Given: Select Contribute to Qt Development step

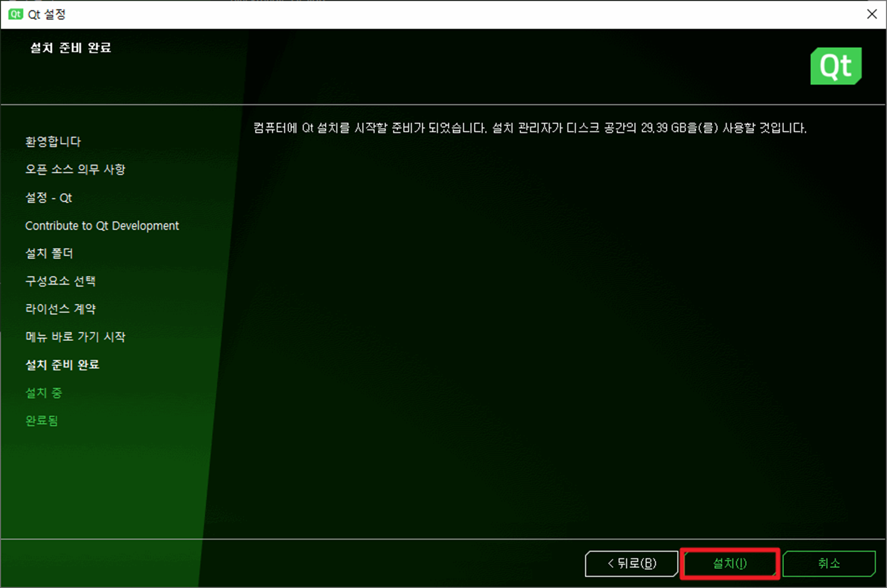Looking at the screenshot, I should (x=102, y=226).
